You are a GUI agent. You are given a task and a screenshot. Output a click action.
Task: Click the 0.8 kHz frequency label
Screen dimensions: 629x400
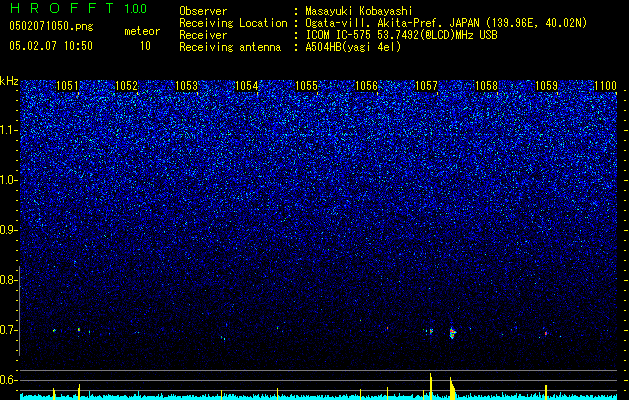click(8, 280)
